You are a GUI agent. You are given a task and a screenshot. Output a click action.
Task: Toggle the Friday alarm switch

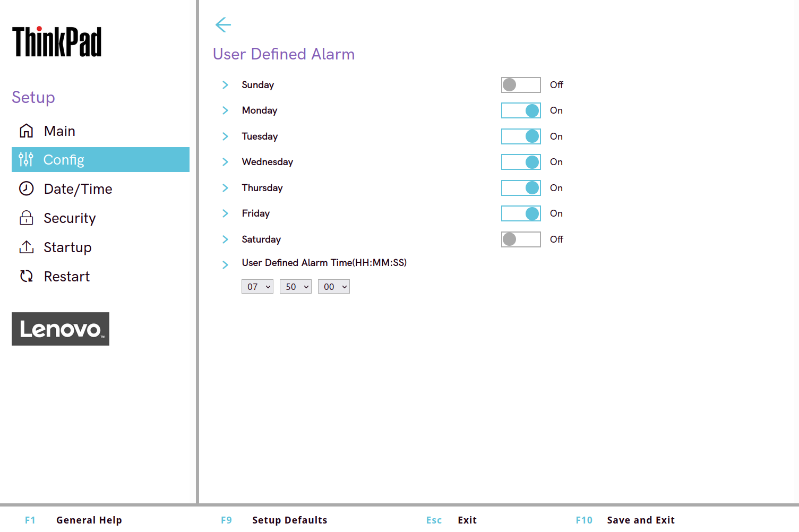[x=521, y=213]
